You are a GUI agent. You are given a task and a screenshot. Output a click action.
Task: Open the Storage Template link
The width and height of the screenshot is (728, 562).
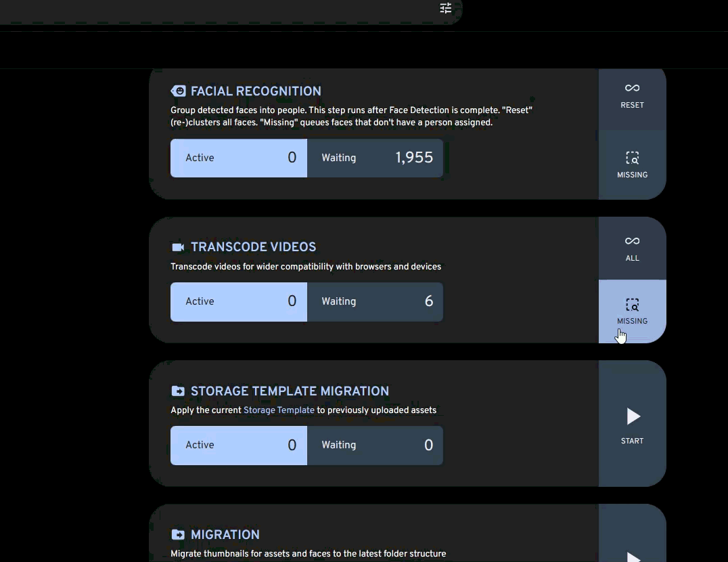[279, 410]
